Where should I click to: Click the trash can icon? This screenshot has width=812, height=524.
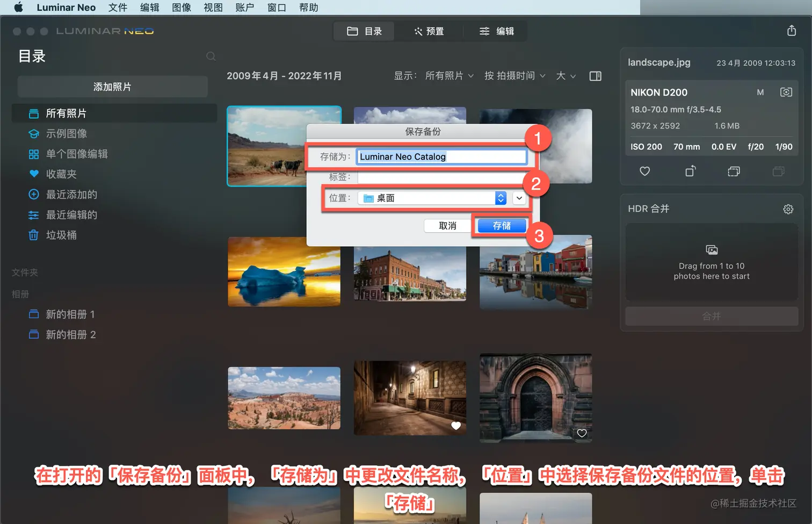coord(34,235)
